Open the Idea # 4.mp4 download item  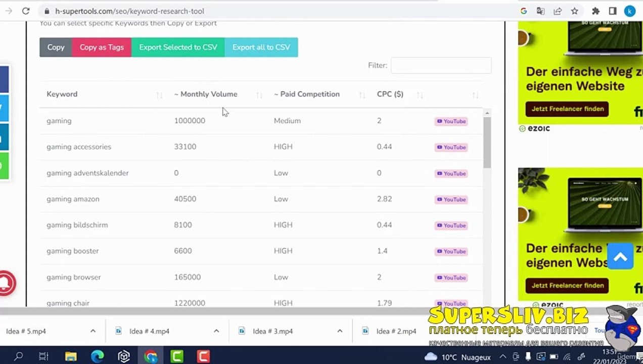149,331
